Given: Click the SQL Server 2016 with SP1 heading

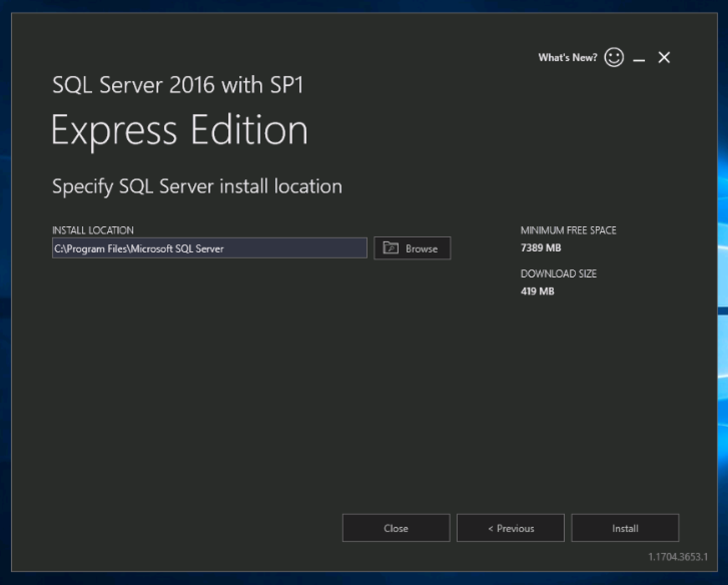Looking at the screenshot, I should pos(178,85).
